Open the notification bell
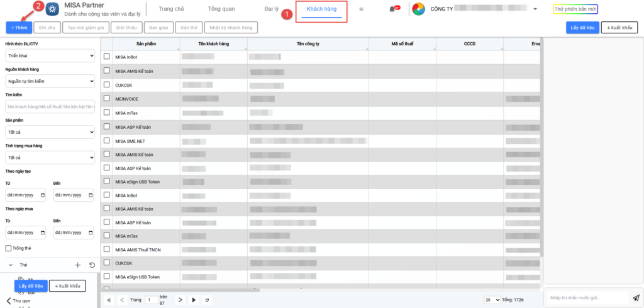644x308 pixels. point(392,9)
